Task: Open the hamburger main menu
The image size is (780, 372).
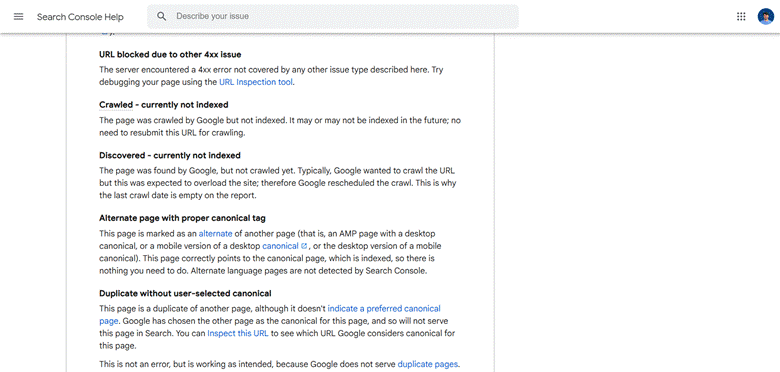Action: (18, 16)
